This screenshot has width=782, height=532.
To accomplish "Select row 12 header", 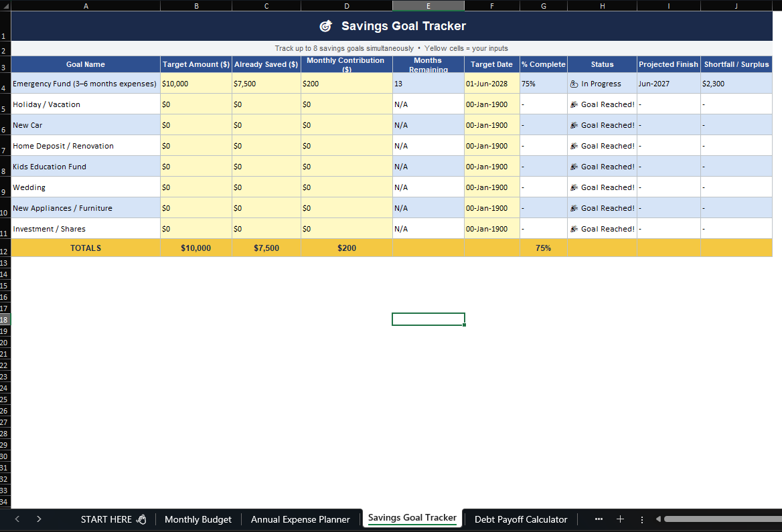I will tap(5, 248).
